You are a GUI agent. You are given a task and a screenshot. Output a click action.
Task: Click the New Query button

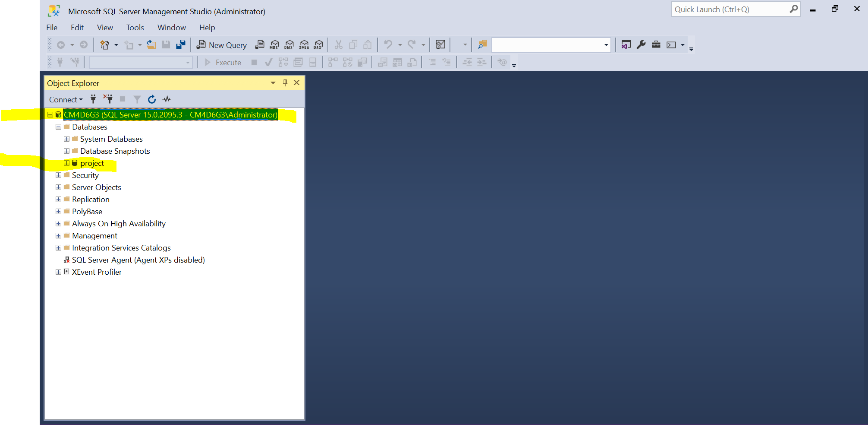tap(222, 45)
